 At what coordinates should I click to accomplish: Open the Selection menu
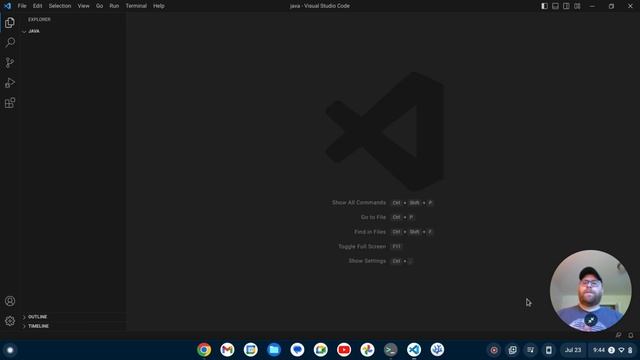(x=60, y=6)
